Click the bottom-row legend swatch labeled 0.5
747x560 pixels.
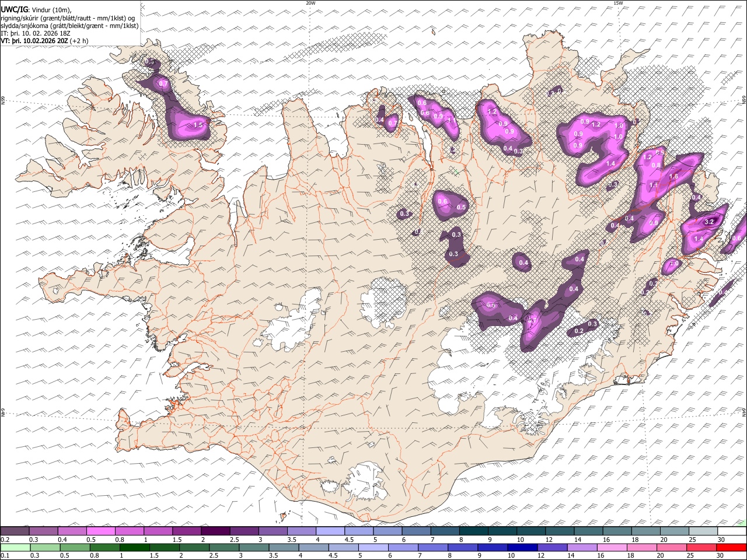point(75,547)
